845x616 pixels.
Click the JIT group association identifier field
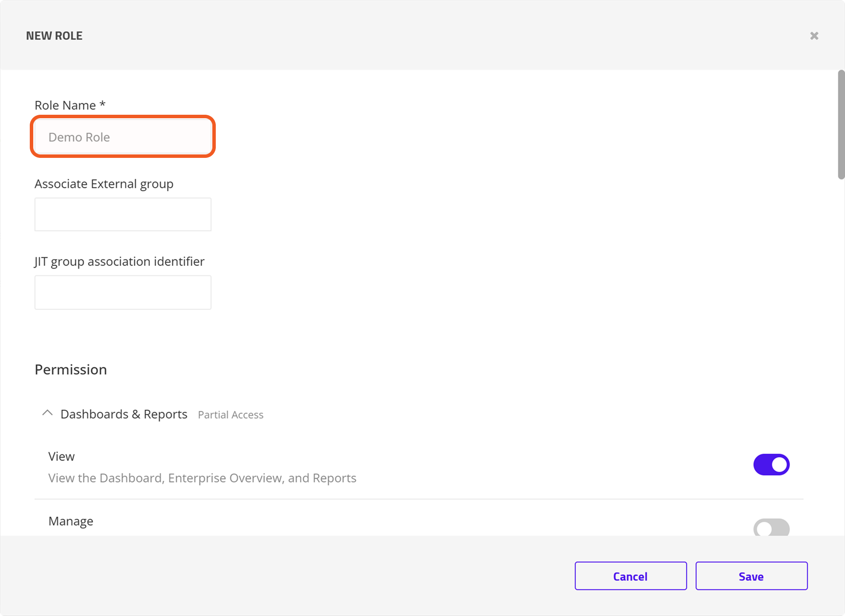click(123, 292)
